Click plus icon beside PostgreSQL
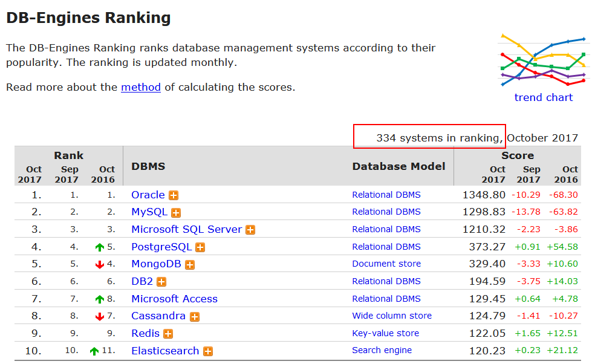The height and width of the screenshot is (364, 595). [200, 247]
